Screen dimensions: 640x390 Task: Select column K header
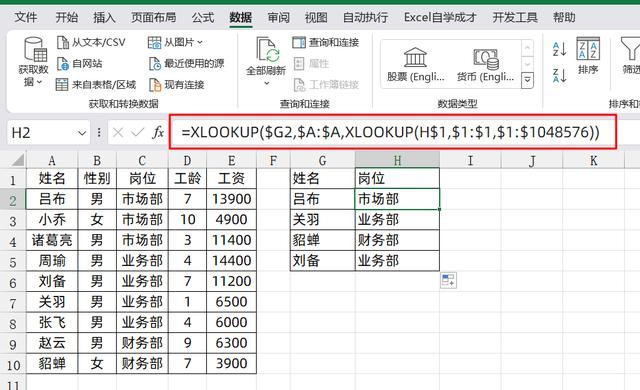593,160
